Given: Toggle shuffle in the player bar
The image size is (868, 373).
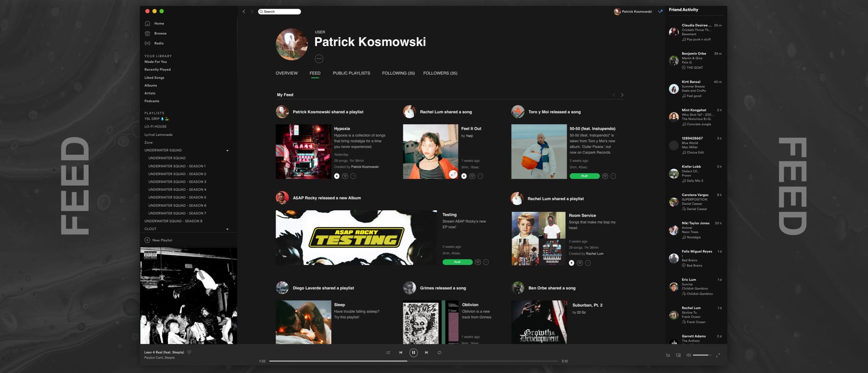Looking at the screenshot, I should coord(388,352).
